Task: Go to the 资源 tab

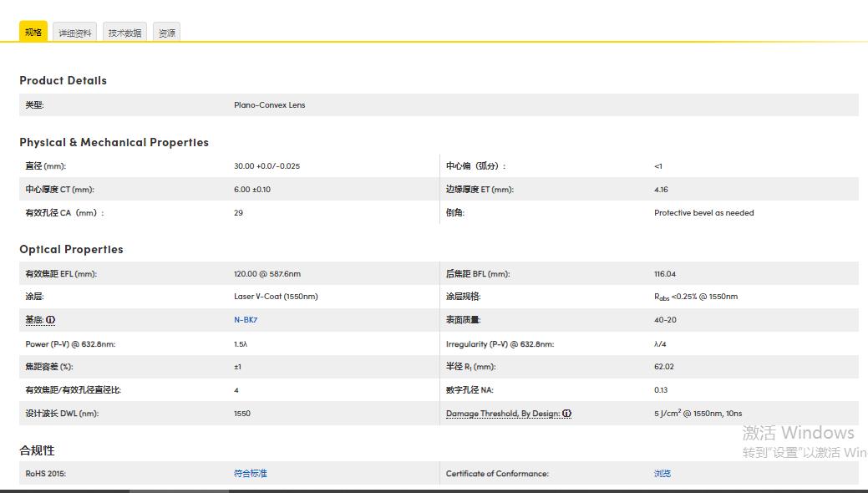Action: pyautogui.click(x=167, y=33)
